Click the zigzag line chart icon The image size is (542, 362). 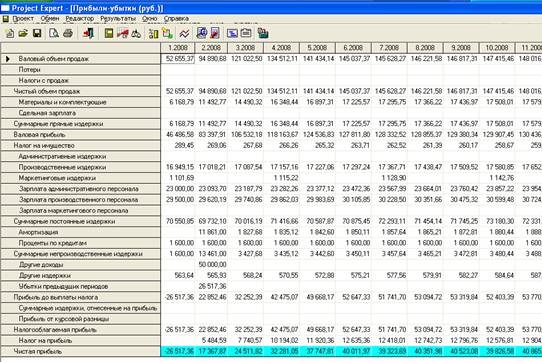(x=184, y=34)
